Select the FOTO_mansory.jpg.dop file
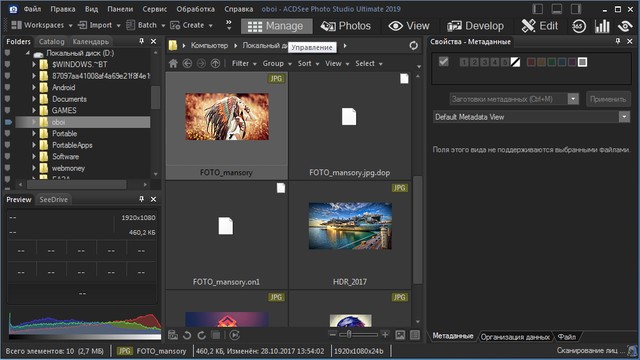 [x=350, y=126]
